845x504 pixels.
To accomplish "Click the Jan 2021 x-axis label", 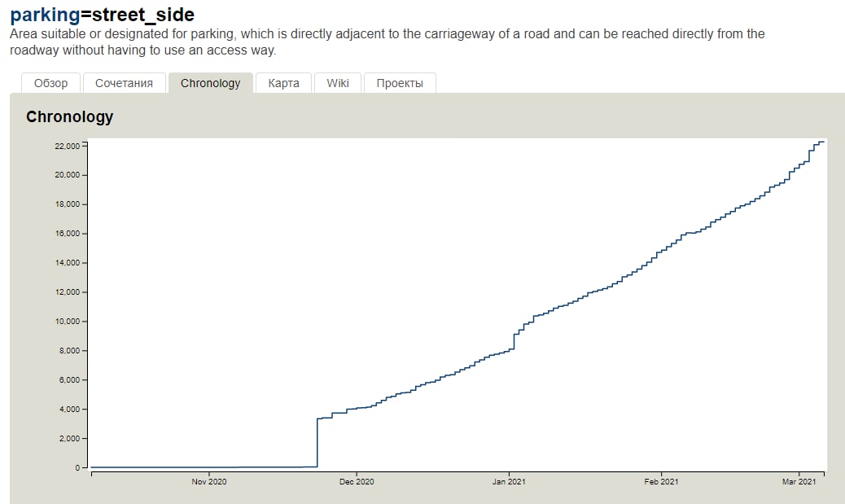I will pos(509,482).
